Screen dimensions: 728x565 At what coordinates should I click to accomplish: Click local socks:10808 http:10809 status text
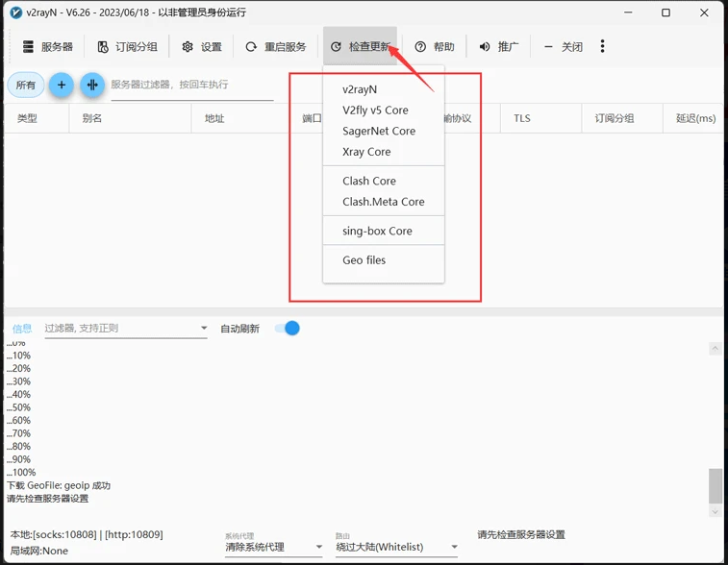[x=87, y=534]
